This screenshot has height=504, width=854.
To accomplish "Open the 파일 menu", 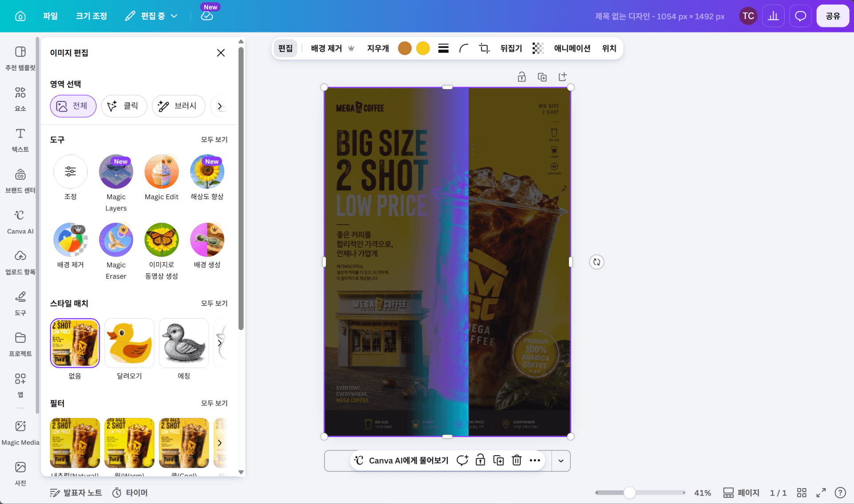I will tap(50, 16).
